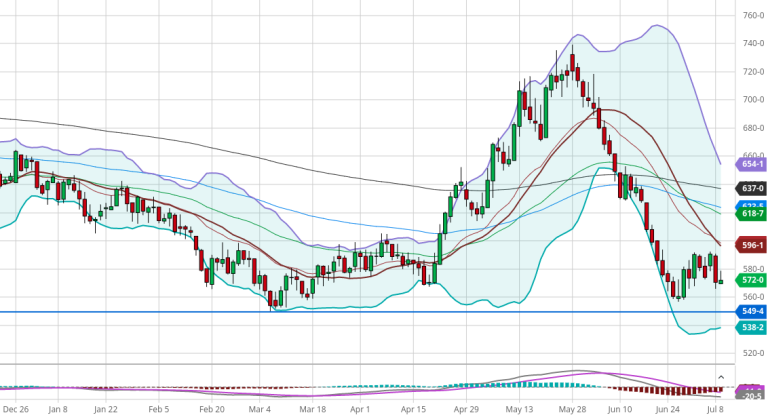Screen dimensions: 768x415
Task: Select the green 618-7 moving average label
Action: click(752, 214)
